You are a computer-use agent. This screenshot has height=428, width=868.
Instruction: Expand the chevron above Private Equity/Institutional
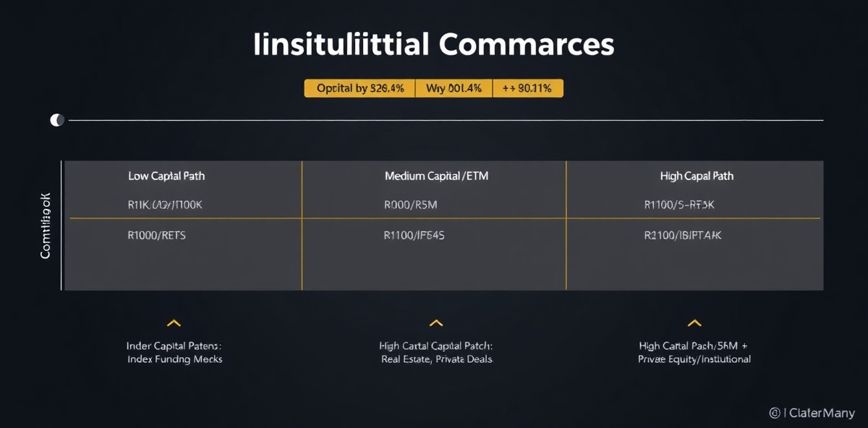694,323
